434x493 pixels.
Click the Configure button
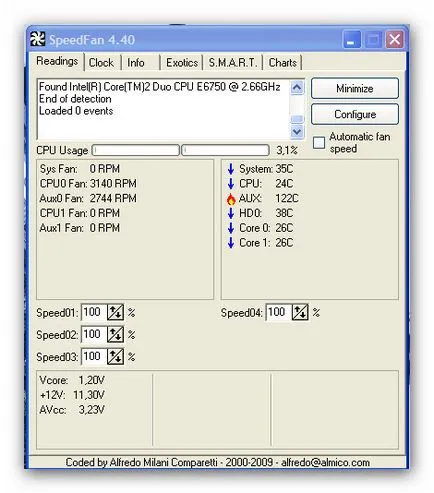point(355,114)
